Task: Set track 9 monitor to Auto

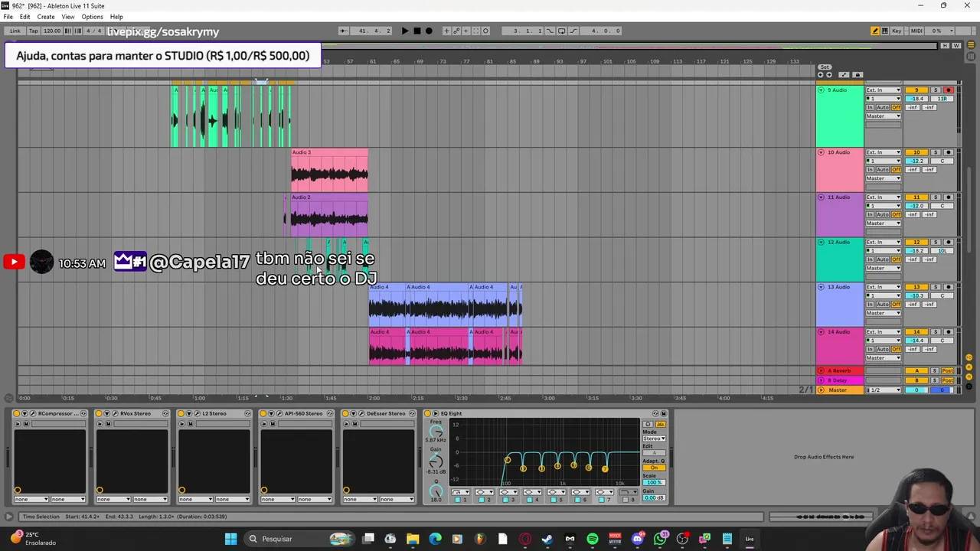Action: [883, 107]
